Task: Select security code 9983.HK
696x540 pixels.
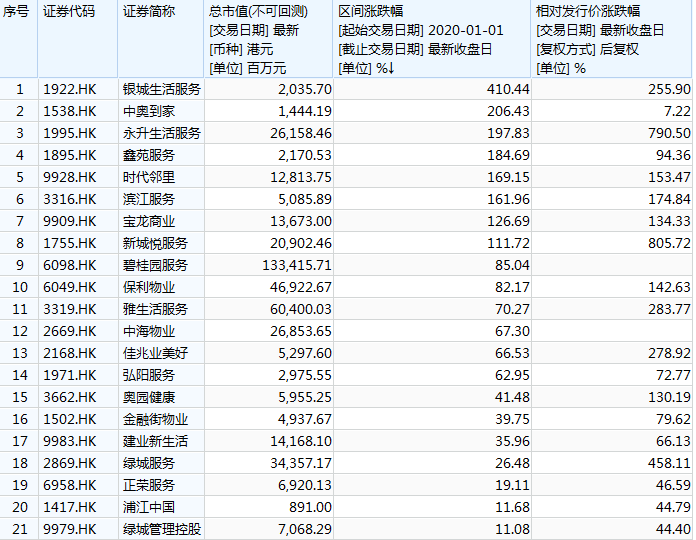Action: tap(70, 441)
